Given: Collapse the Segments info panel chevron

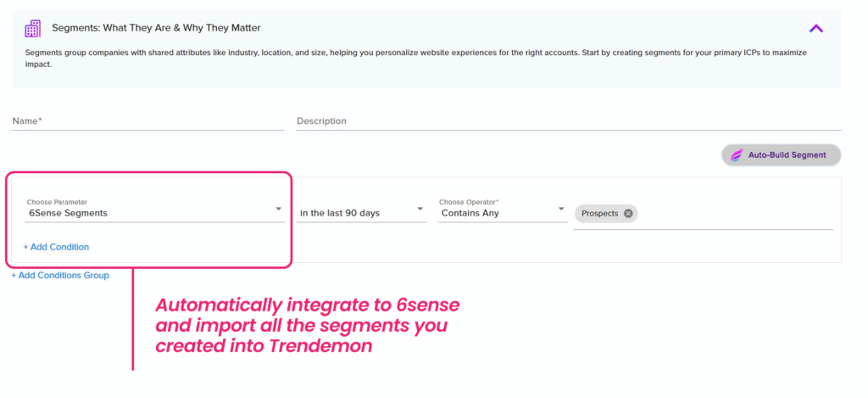Looking at the screenshot, I should tap(816, 28).
